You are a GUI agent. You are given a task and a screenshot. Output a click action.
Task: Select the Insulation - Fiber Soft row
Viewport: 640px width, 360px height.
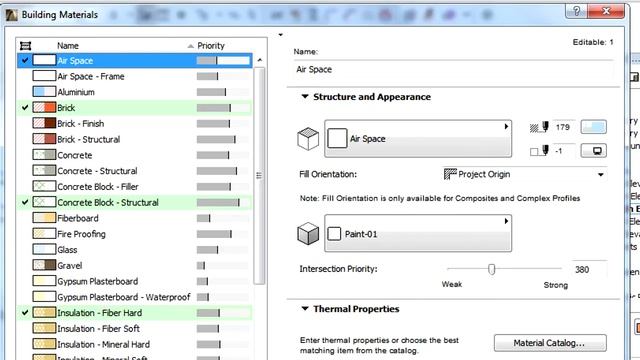point(135,328)
